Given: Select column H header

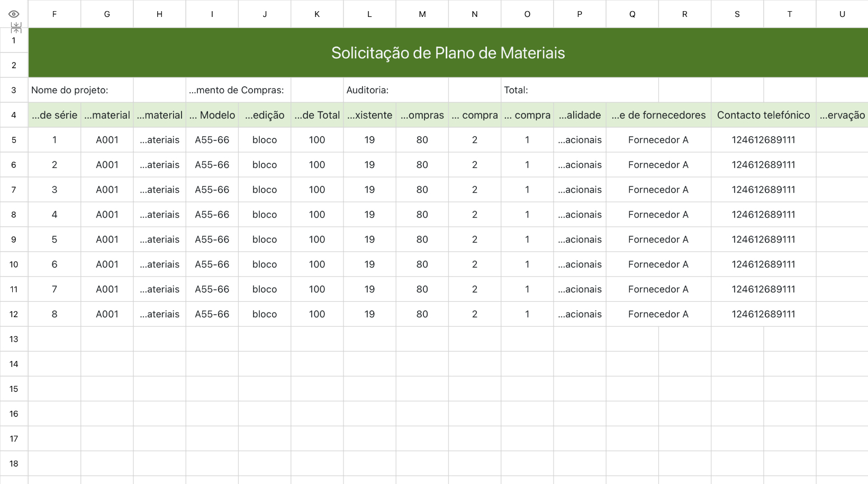Looking at the screenshot, I should point(159,14).
